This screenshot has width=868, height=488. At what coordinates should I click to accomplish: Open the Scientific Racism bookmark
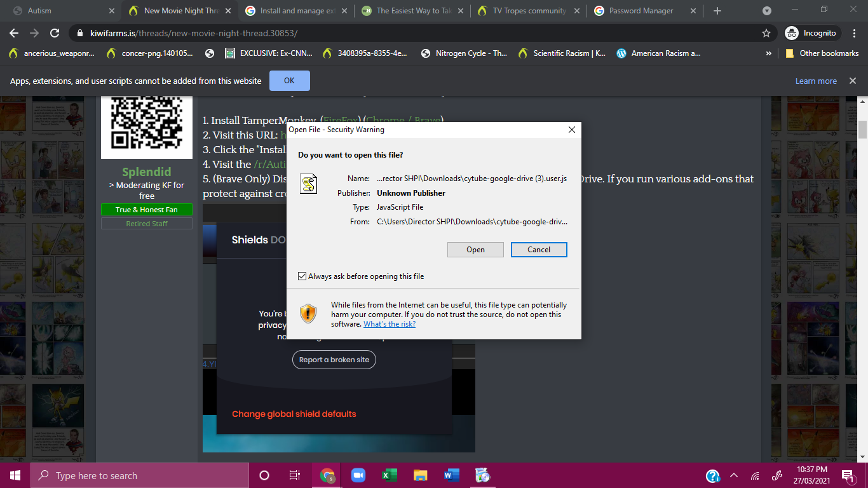(x=562, y=53)
